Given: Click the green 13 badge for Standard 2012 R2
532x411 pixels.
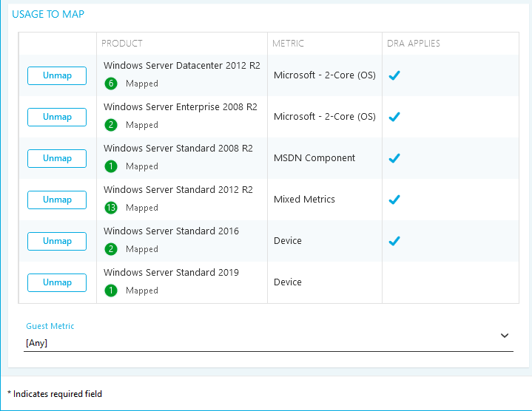Looking at the screenshot, I should (112, 208).
